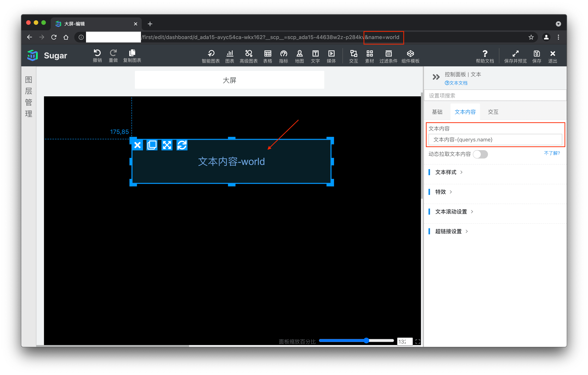Select the map (地图) component icon
This screenshot has width=588, height=375.
point(299,53)
